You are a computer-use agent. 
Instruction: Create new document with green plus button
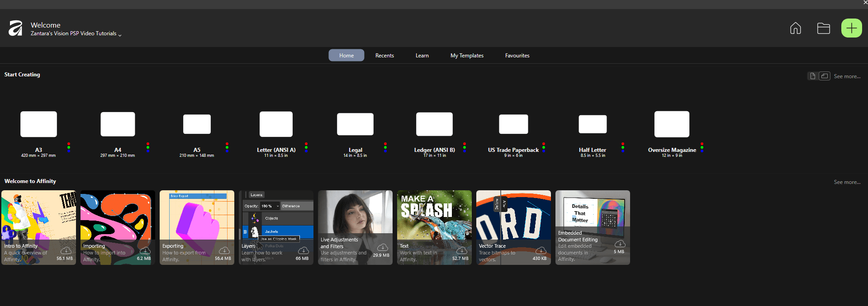pyautogui.click(x=851, y=28)
